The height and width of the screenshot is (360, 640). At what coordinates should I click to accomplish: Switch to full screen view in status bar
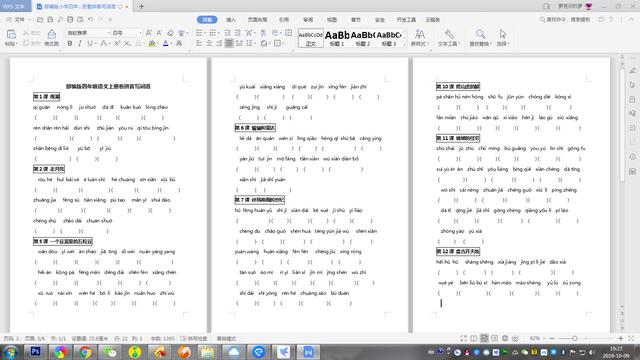pos(464,338)
